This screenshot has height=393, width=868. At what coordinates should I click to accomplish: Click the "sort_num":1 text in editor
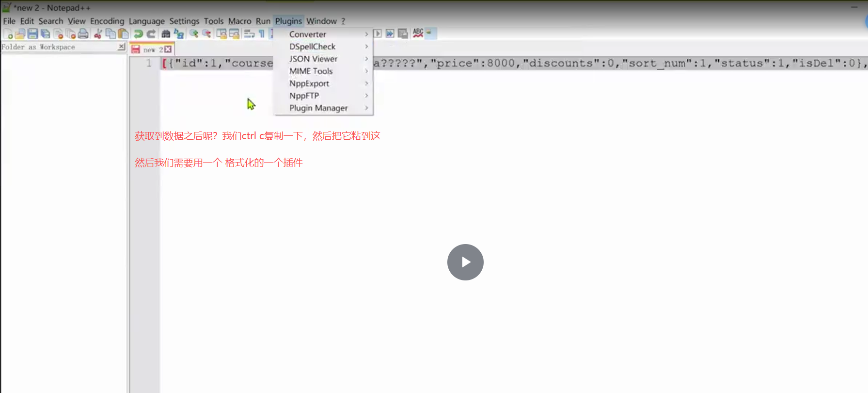665,63
